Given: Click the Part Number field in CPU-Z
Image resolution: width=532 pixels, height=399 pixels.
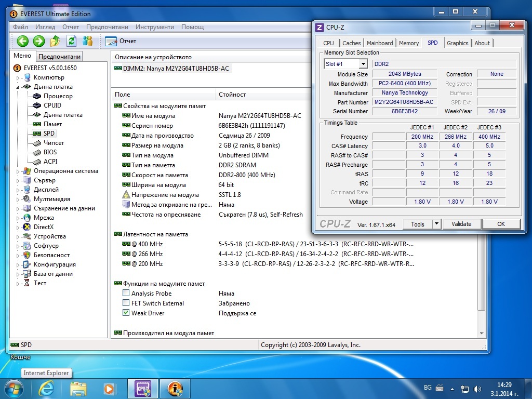Looking at the screenshot, I should [x=404, y=102].
